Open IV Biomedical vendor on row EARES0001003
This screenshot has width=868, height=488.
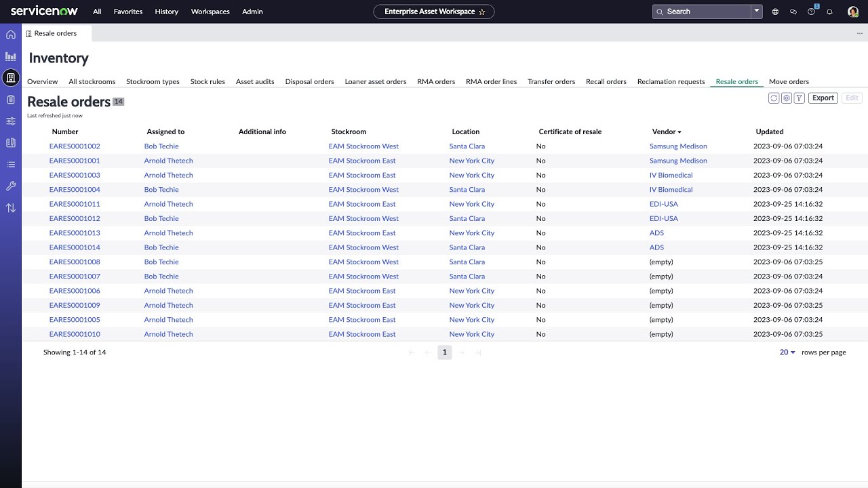coord(671,175)
